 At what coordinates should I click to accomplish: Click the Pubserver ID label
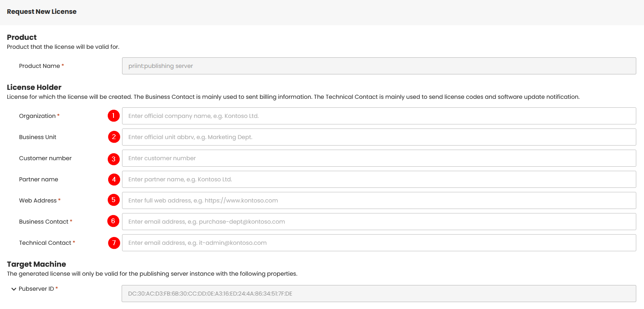(36, 289)
